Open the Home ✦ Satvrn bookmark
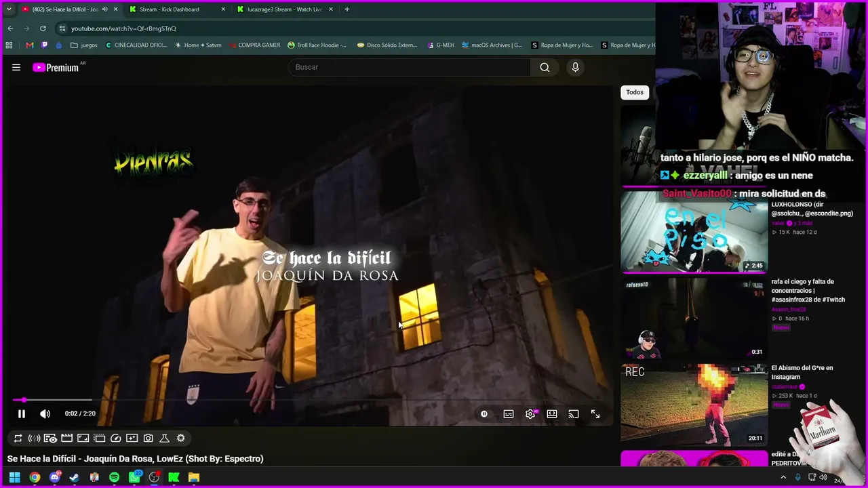868x488 pixels. click(x=198, y=45)
